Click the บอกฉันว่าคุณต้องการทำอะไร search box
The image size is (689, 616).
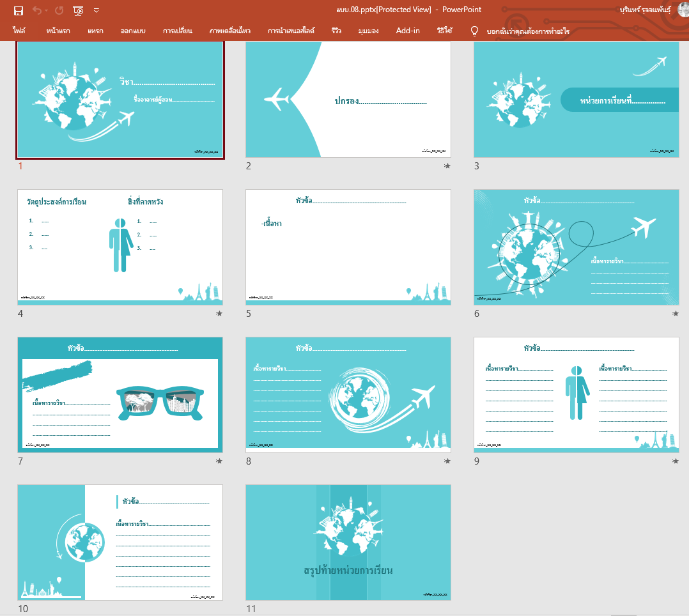[x=527, y=31]
